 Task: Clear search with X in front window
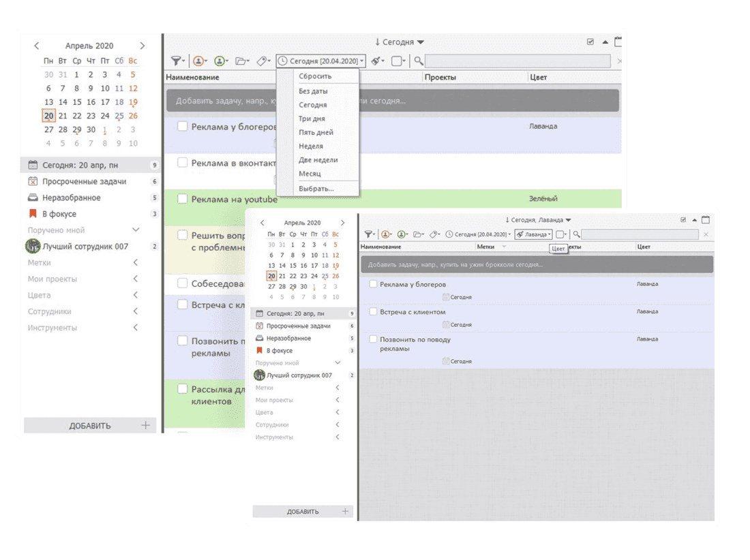point(706,234)
